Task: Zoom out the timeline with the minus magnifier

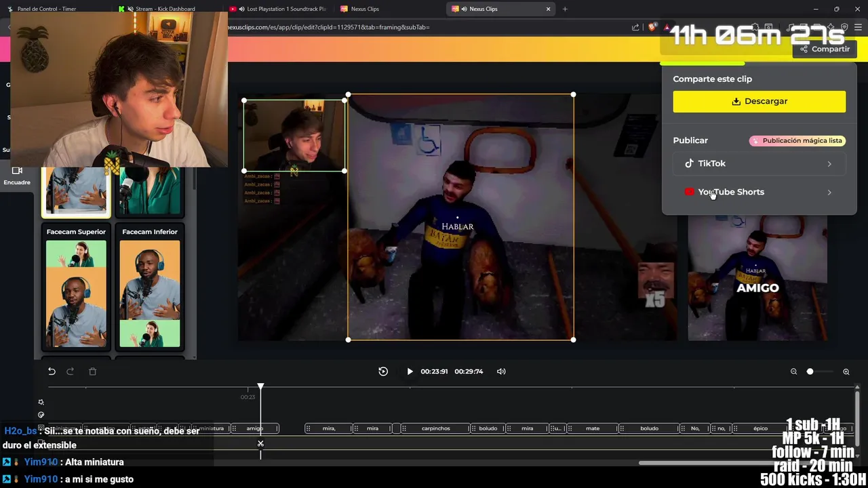Action: pos(793,371)
